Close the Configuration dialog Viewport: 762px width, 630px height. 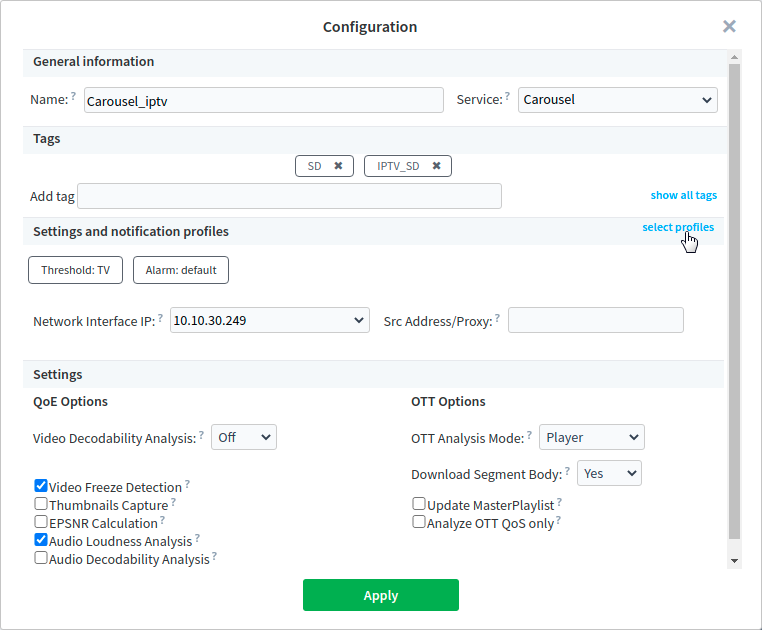(729, 26)
